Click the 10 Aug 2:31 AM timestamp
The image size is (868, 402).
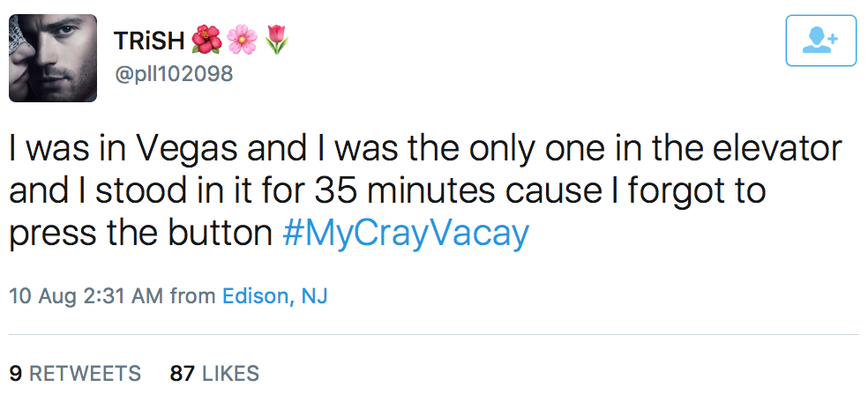(86, 296)
